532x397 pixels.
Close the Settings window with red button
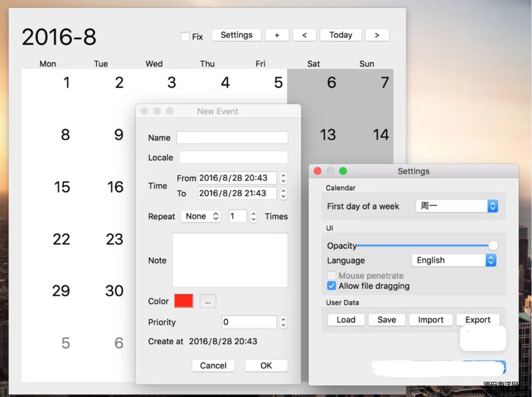point(318,171)
